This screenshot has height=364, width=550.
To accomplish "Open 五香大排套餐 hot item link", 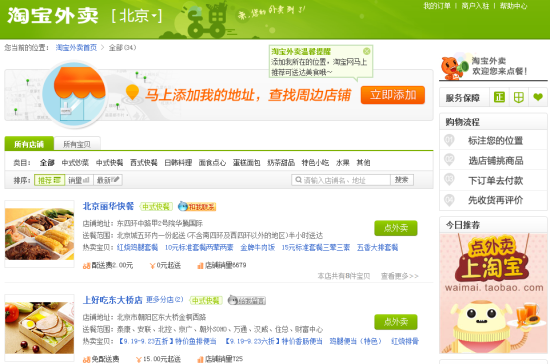I will (377, 248).
